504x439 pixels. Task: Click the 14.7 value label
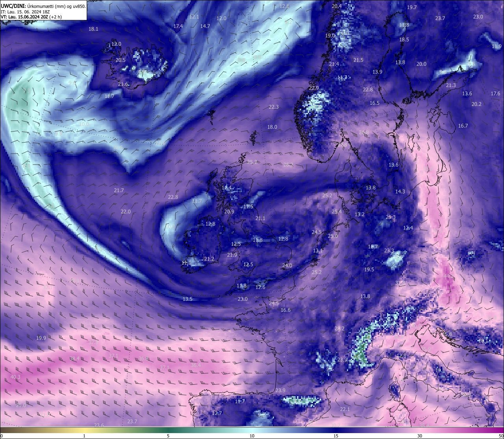(205, 26)
